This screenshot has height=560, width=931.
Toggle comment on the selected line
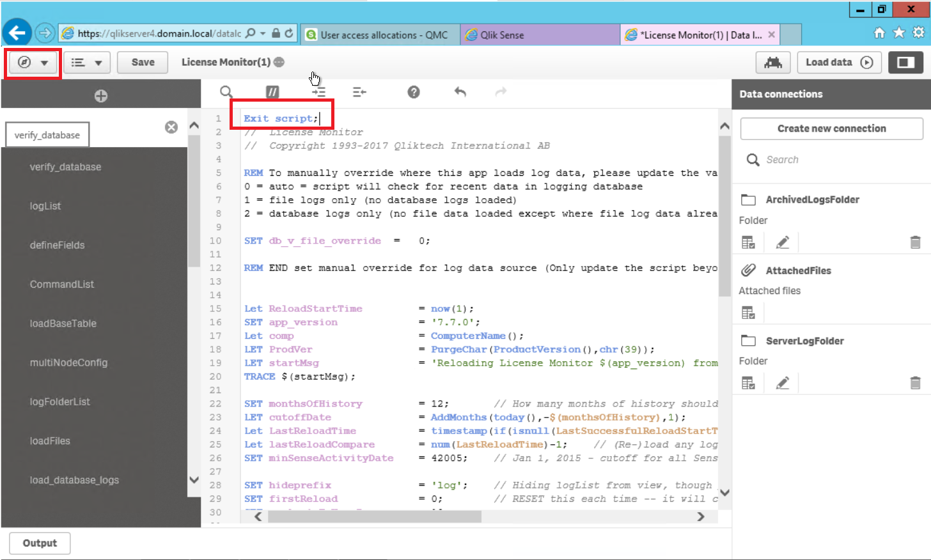[272, 92]
